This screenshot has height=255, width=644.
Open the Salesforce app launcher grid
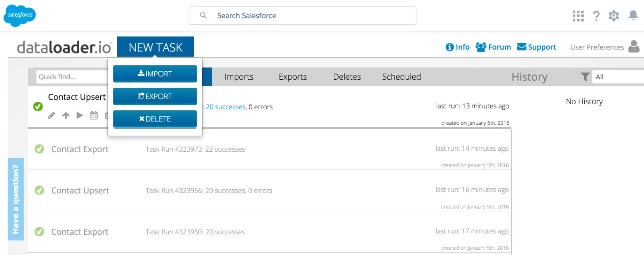click(x=578, y=16)
